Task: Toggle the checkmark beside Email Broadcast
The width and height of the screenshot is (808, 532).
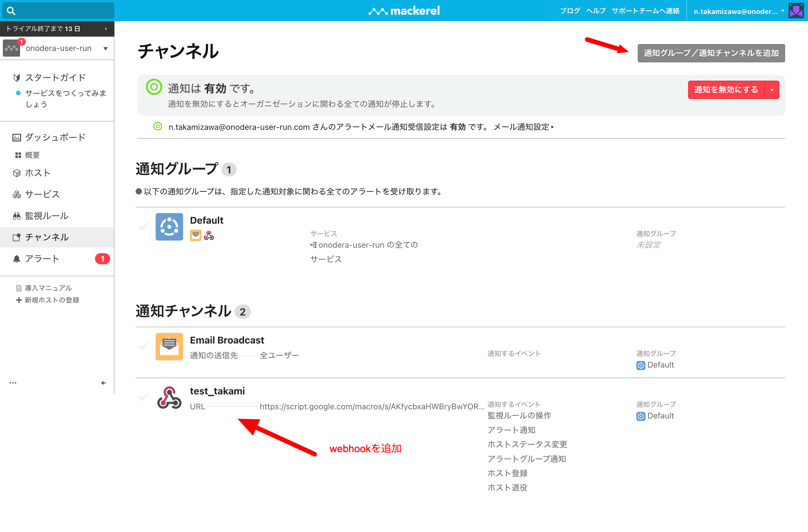Action: (x=144, y=346)
